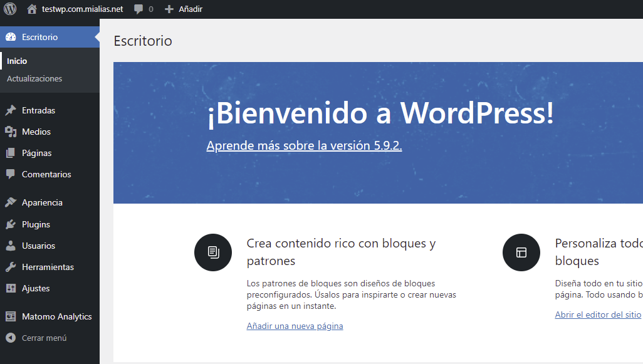
Task: Click the round layout icon beside Personaliza
Action: click(521, 252)
